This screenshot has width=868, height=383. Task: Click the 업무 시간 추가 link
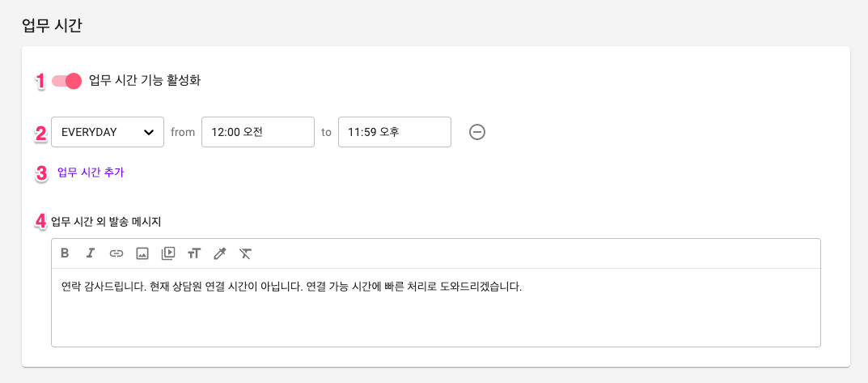tap(91, 172)
